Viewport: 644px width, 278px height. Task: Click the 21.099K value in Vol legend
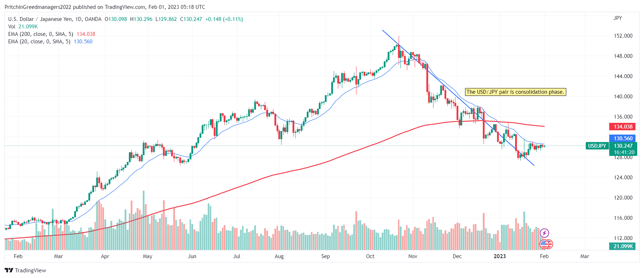pyautogui.click(x=28, y=27)
